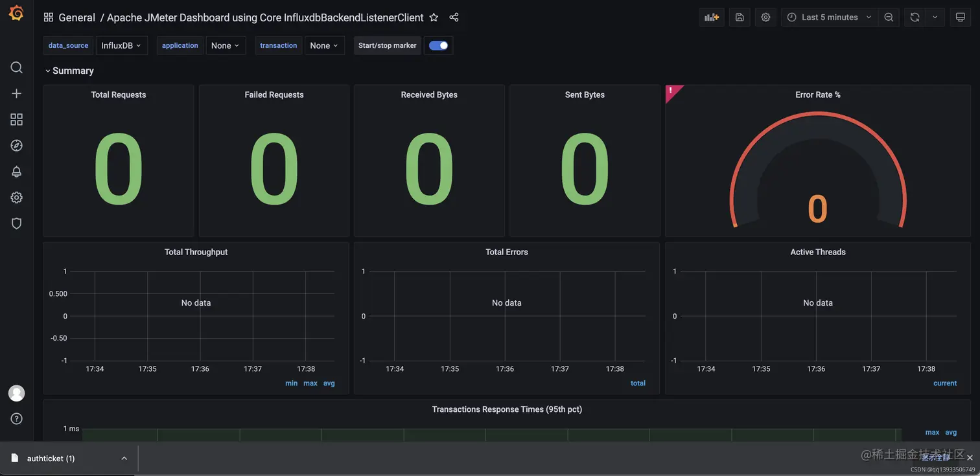The width and height of the screenshot is (980, 476).
Task: Click the Apache JMeter Dashboard title
Action: click(265, 17)
